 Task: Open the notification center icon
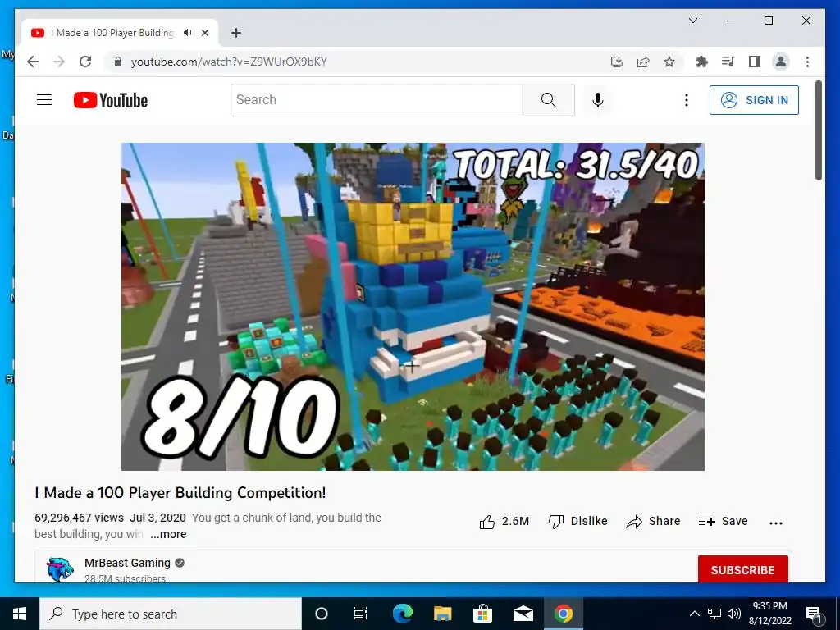814,614
